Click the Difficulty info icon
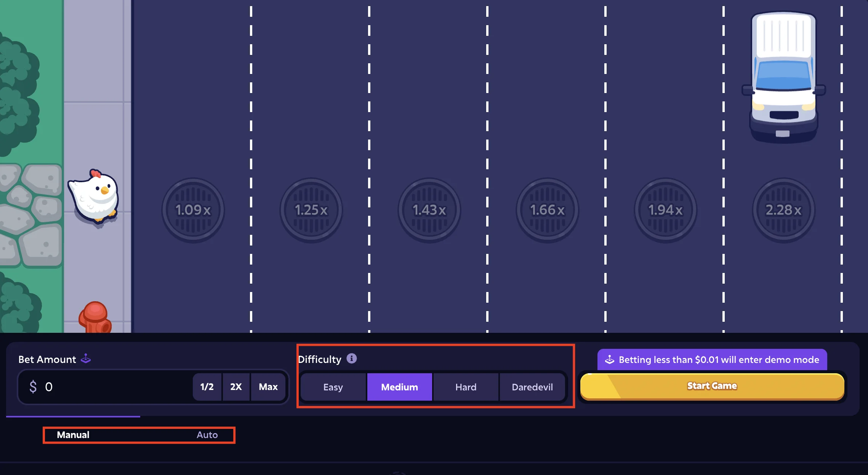The width and height of the screenshot is (868, 475). click(x=351, y=359)
